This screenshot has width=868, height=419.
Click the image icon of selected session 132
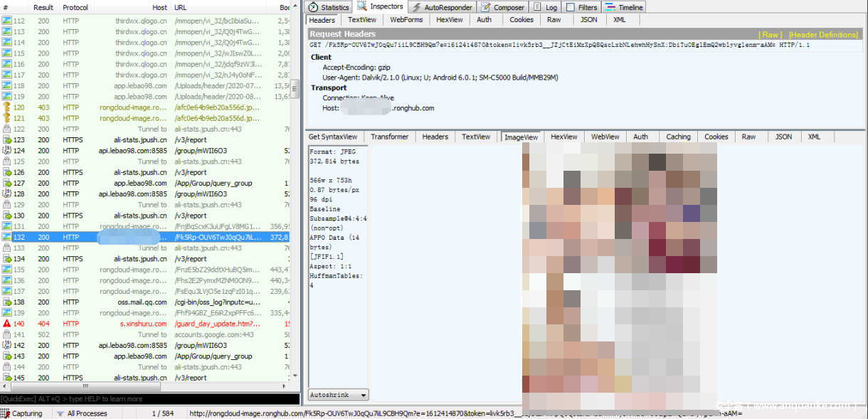6,238
